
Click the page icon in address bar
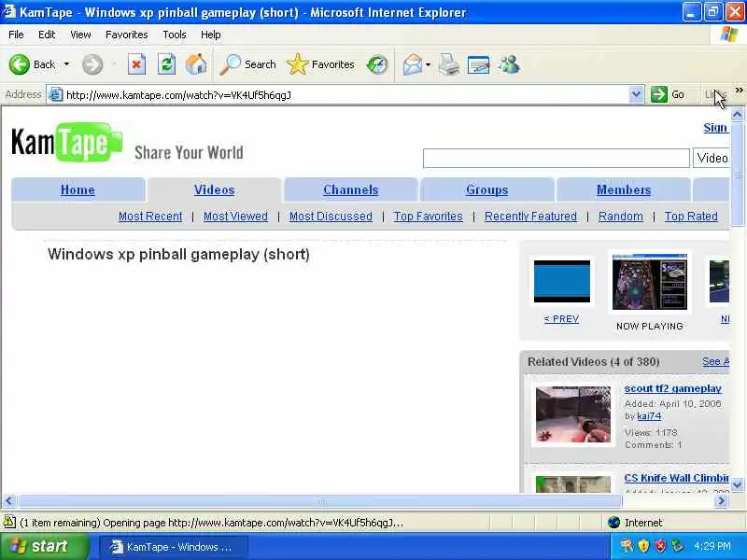tap(56, 95)
